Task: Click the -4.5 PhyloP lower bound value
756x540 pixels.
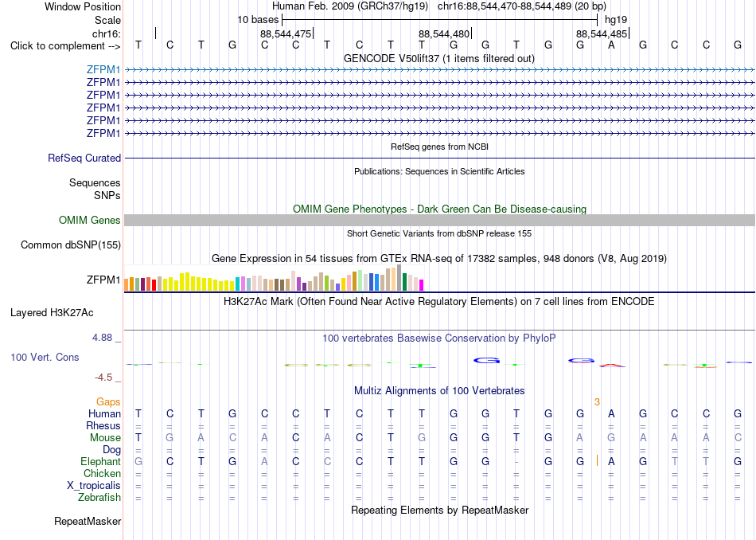Action: pyautogui.click(x=103, y=378)
